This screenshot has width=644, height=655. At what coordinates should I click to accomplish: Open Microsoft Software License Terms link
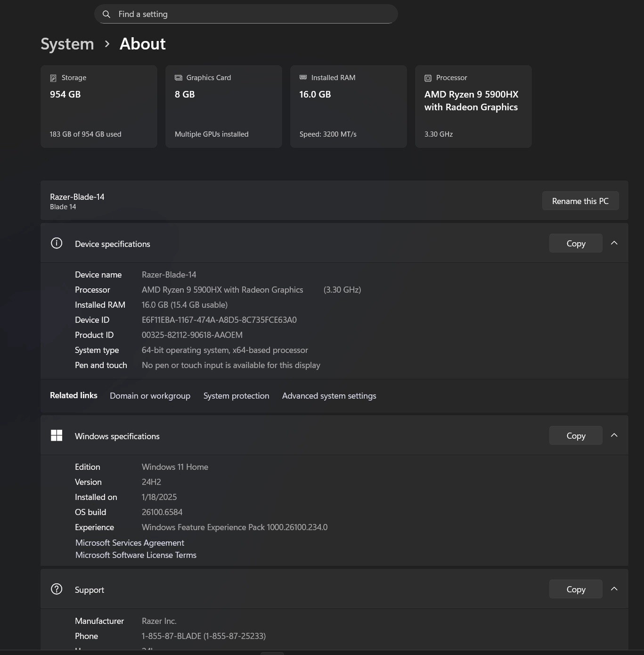pyautogui.click(x=136, y=555)
